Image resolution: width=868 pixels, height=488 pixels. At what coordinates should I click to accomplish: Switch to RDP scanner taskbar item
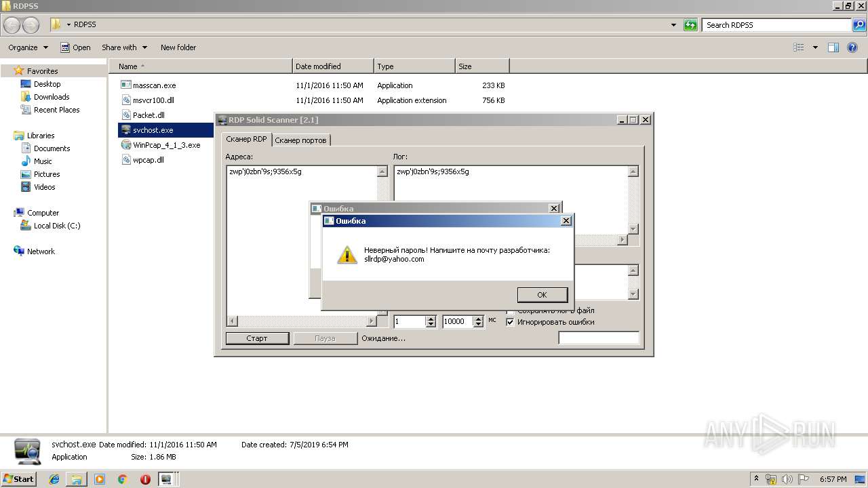pos(166,479)
